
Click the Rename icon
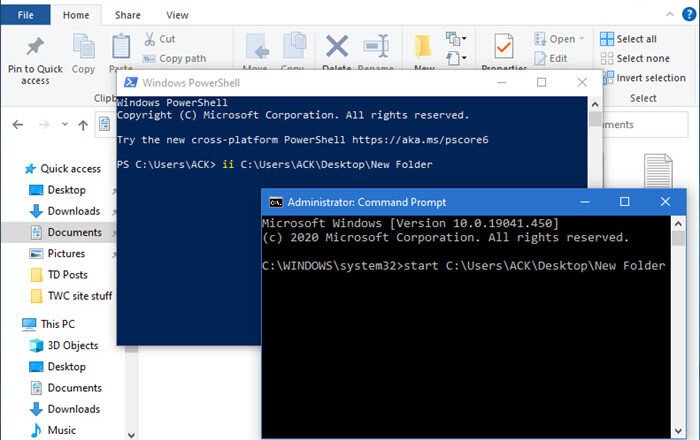tap(376, 46)
